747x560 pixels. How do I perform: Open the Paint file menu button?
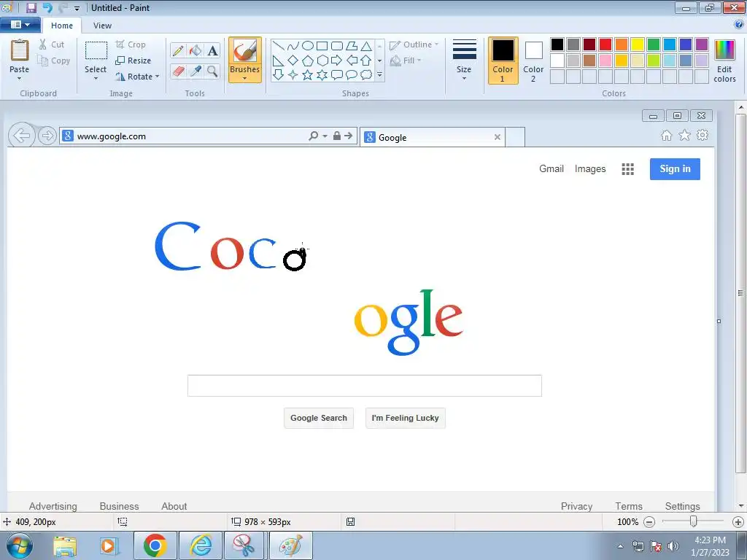point(20,24)
